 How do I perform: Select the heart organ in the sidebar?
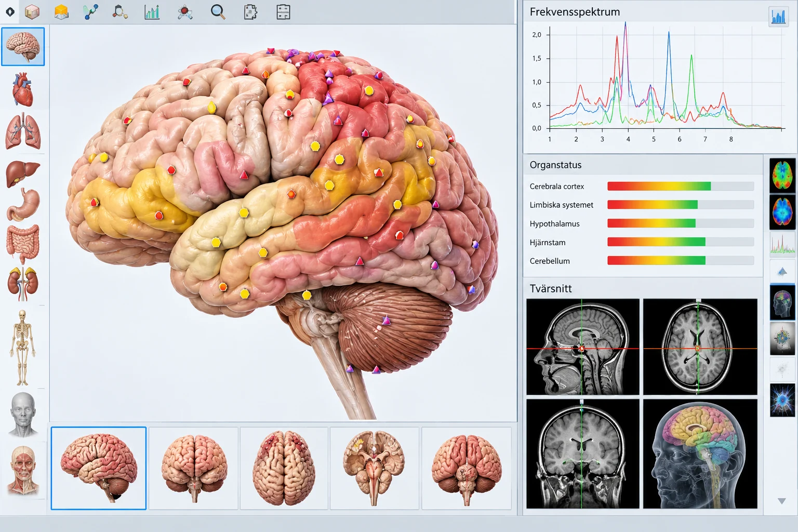pyautogui.click(x=23, y=90)
